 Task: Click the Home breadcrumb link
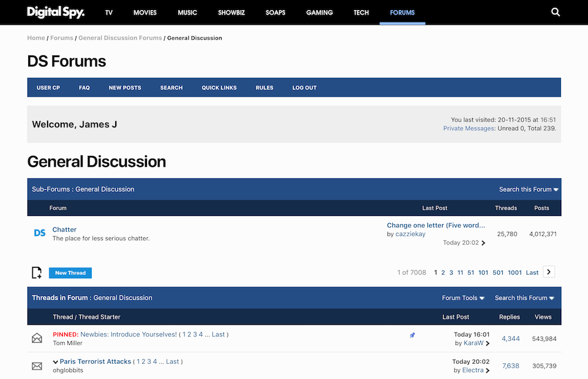point(36,37)
